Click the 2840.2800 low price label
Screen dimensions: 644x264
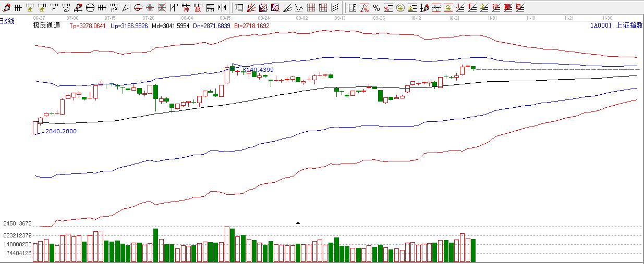click(60, 132)
